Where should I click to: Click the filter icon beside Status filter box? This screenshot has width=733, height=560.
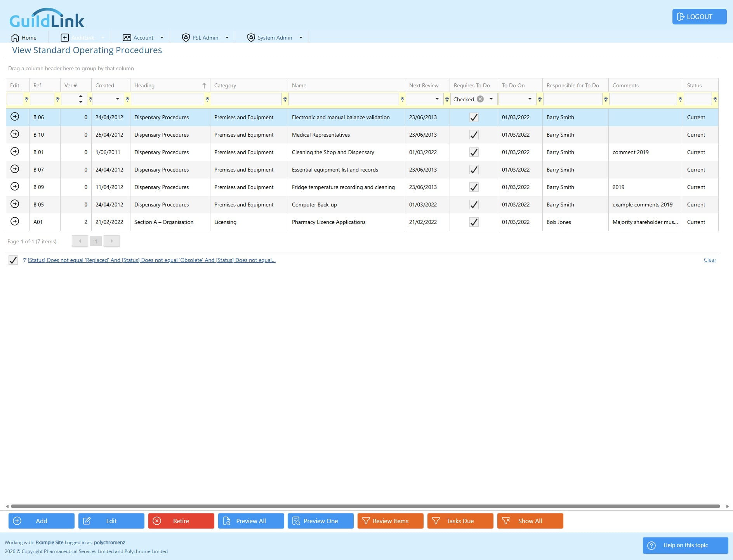pos(715,99)
